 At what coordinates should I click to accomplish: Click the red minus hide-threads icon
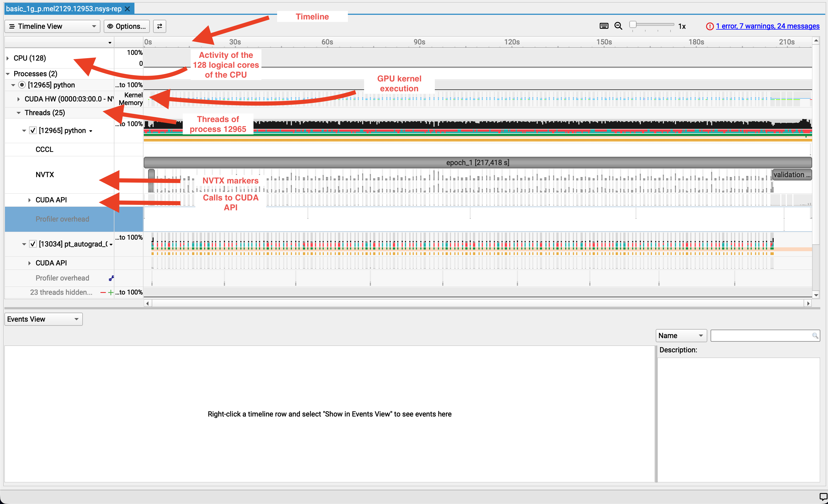103,293
